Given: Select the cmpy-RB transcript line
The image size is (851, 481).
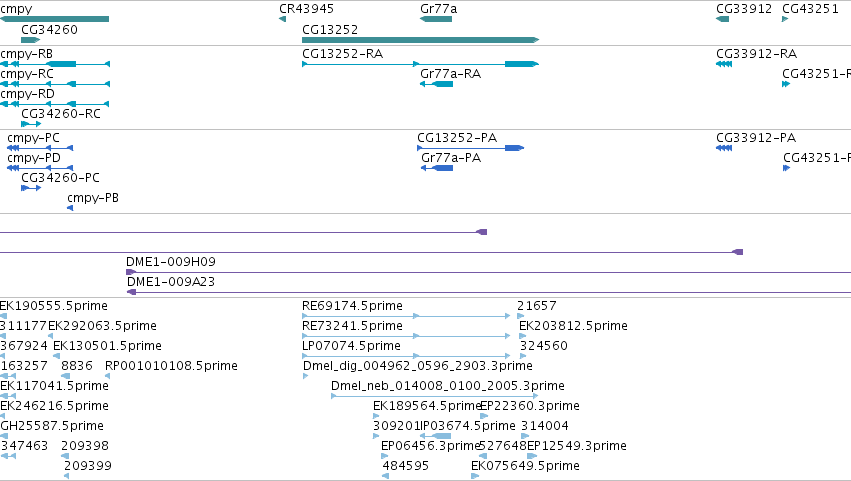Looking at the screenshot, I should (55, 64).
